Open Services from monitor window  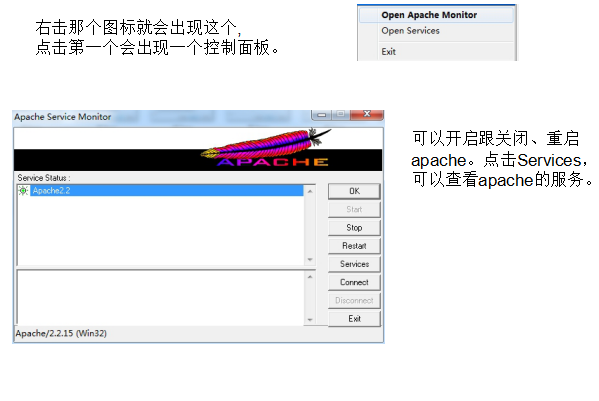tap(354, 264)
